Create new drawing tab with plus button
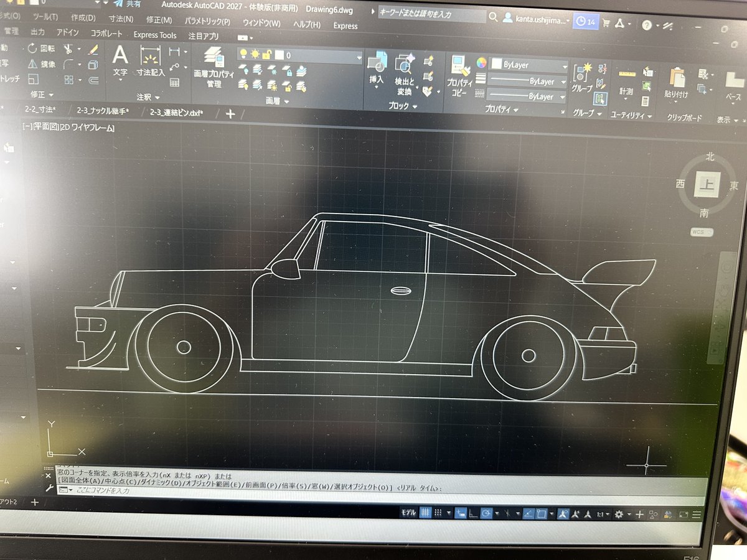The height and width of the screenshot is (560, 747). [x=230, y=114]
